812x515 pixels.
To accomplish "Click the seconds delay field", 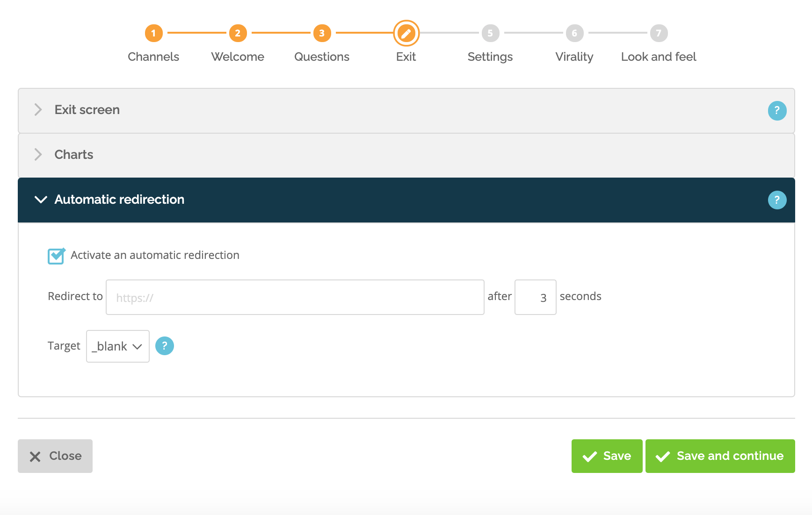I will click(536, 297).
